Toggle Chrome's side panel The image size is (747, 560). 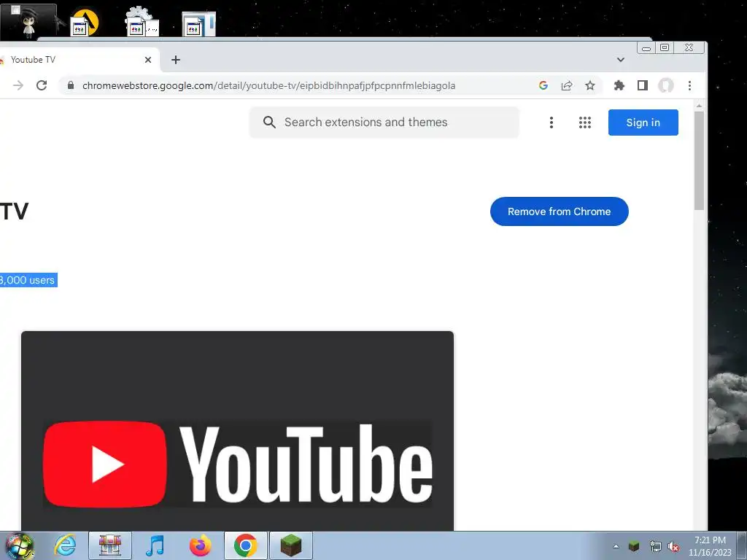pos(642,85)
